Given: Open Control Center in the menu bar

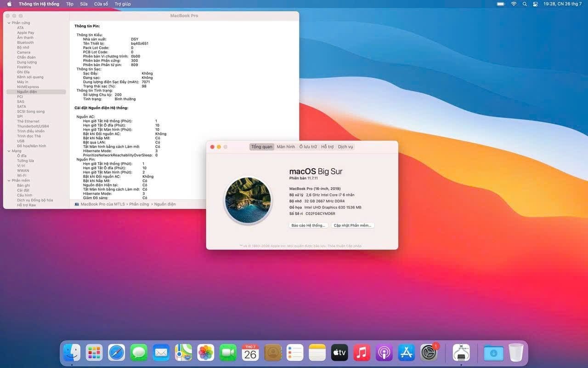Looking at the screenshot, I should coord(535,4).
